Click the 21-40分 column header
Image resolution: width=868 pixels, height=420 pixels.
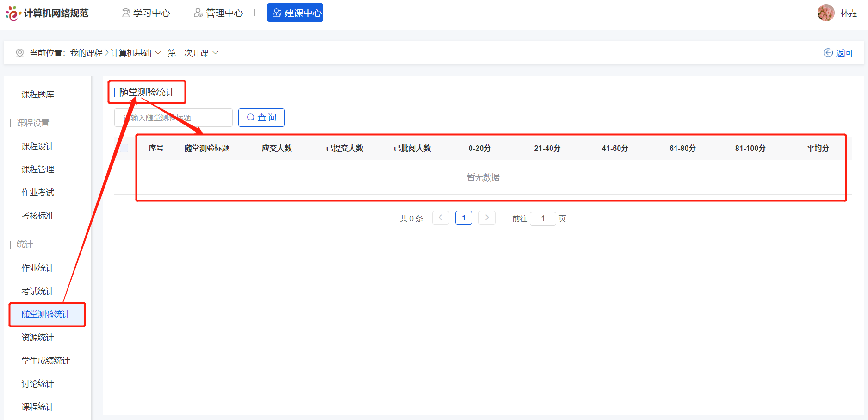pyautogui.click(x=547, y=148)
